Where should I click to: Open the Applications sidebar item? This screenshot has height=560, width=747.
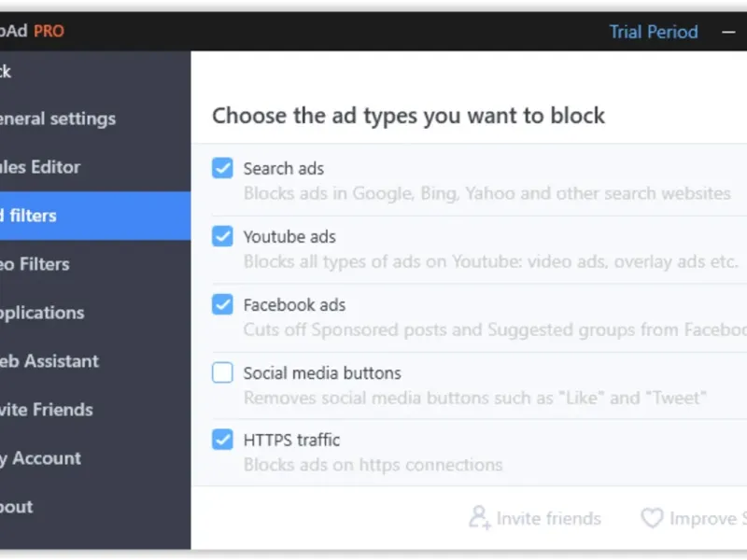click(x=42, y=313)
